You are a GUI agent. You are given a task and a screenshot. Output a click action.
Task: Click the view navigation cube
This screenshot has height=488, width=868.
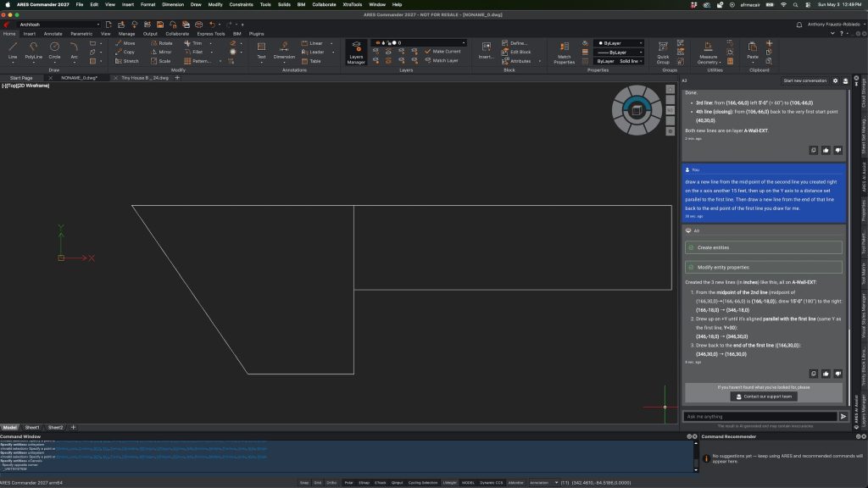[637, 109]
